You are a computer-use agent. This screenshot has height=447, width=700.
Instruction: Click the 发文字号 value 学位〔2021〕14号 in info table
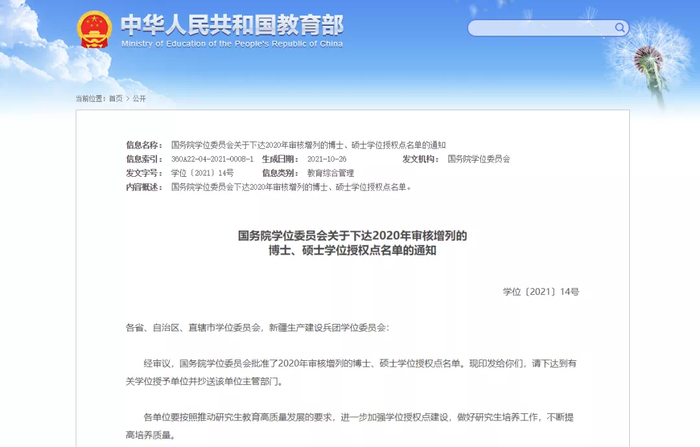[202, 173]
